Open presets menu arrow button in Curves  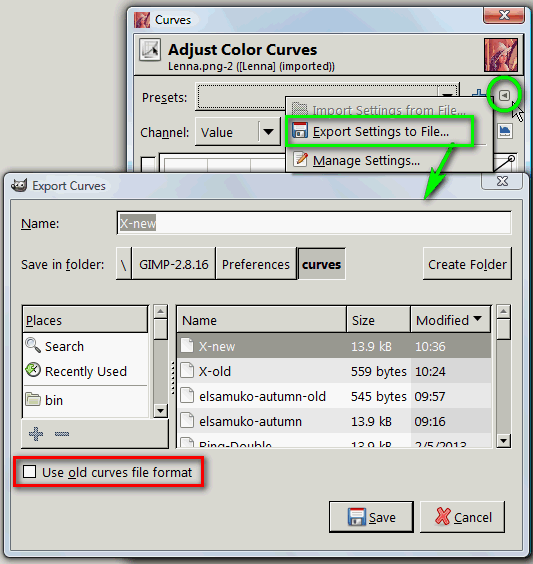coord(505,95)
